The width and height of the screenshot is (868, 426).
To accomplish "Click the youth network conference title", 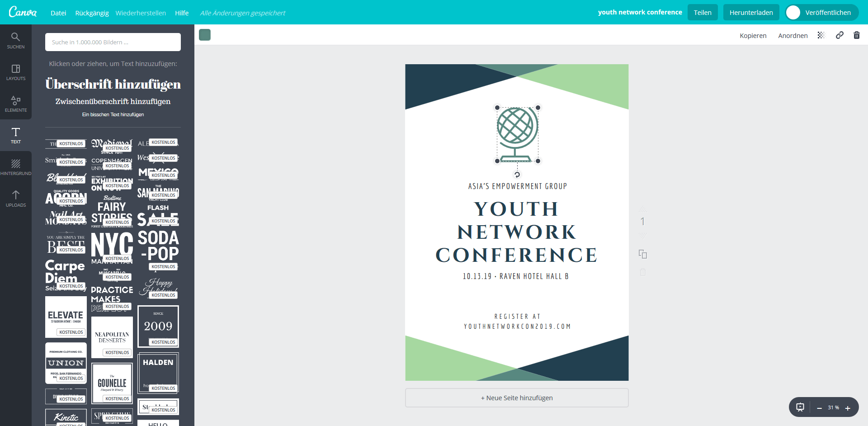I will pyautogui.click(x=640, y=12).
